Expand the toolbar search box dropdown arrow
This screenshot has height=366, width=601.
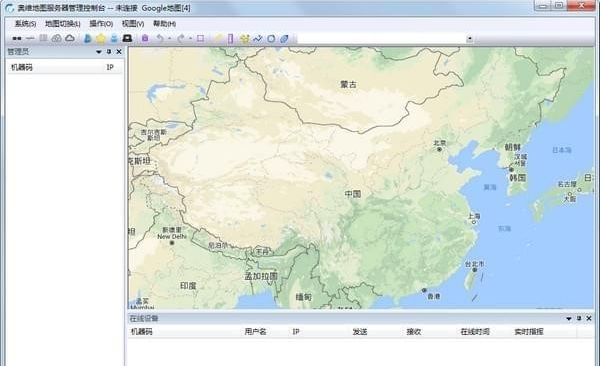coord(470,39)
